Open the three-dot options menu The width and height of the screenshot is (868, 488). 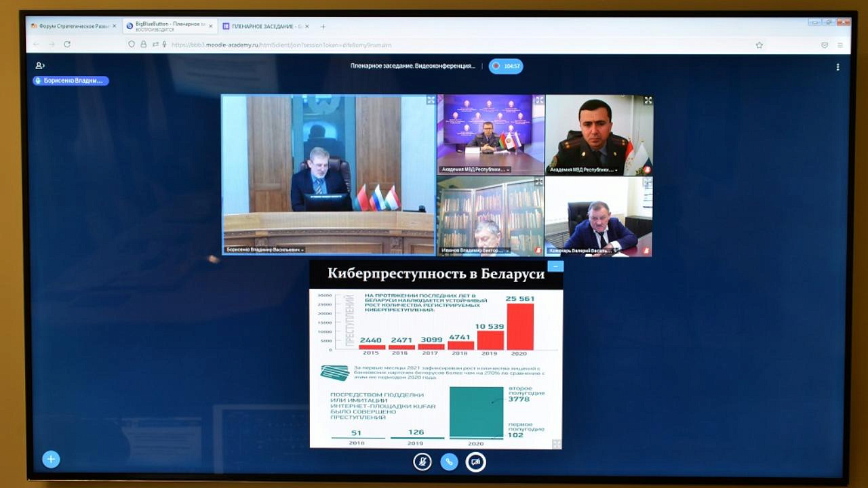(x=837, y=67)
